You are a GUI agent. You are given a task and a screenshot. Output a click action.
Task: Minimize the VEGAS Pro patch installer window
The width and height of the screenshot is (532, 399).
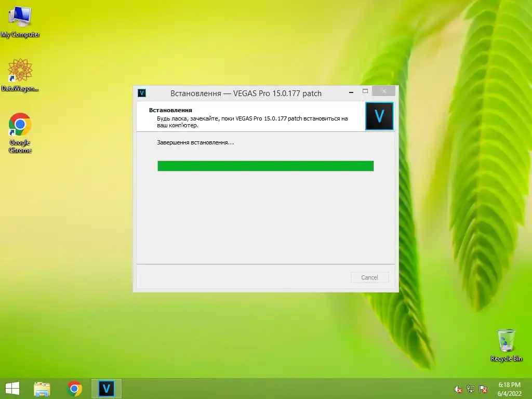tap(351, 92)
